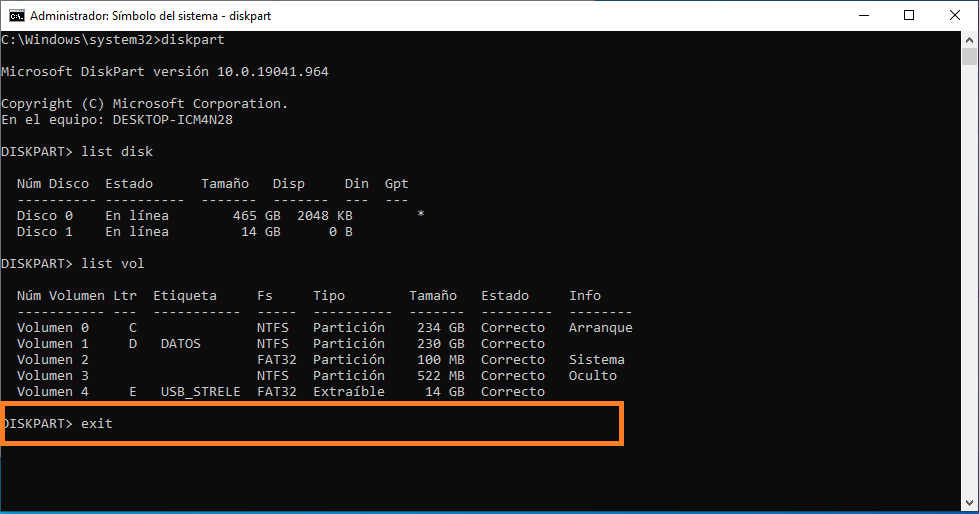Click the "Disco 1" entry in disk list
This screenshot has width=979, height=514.
(x=45, y=232)
